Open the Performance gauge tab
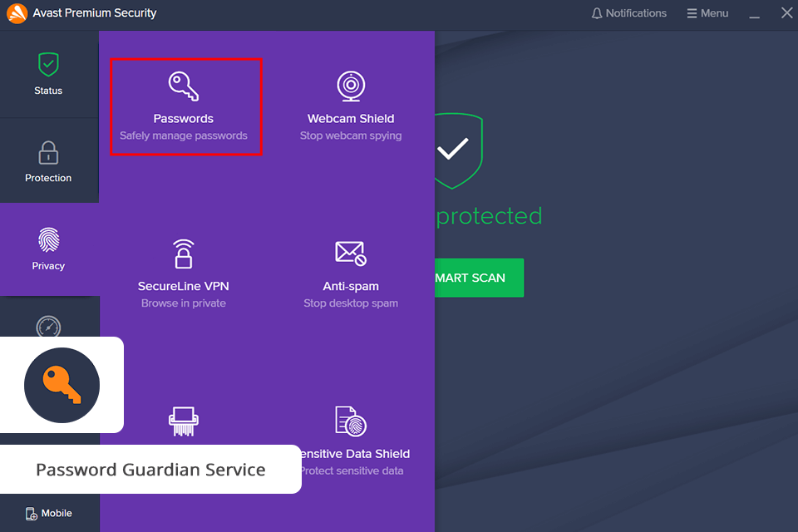Screen dimensions: 798x532 click(48, 327)
